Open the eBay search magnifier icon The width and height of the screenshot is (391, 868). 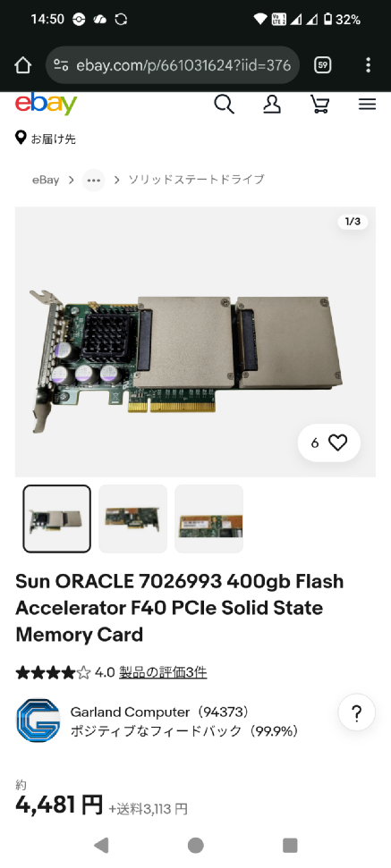click(x=224, y=104)
